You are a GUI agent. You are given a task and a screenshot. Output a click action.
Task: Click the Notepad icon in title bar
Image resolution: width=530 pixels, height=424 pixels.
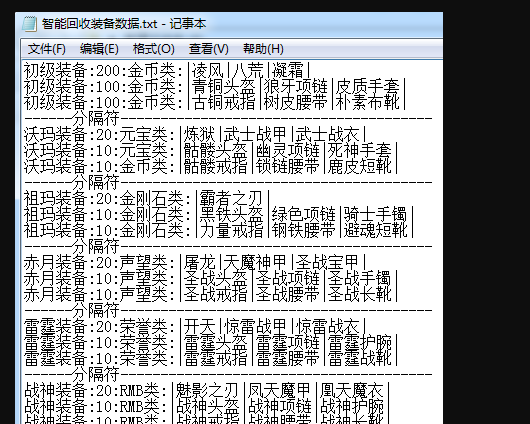click(x=29, y=24)
